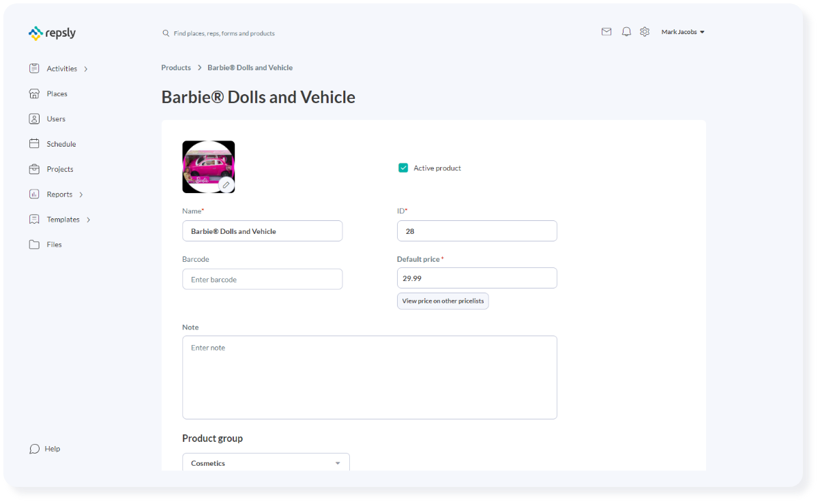Open Activities in the sidebar

tap(62, 69)
